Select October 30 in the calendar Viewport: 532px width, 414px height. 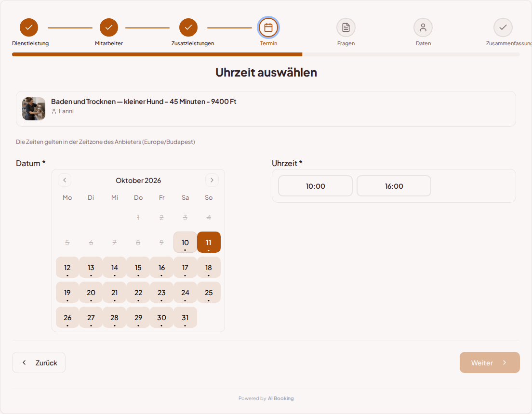tap(161, 317)
